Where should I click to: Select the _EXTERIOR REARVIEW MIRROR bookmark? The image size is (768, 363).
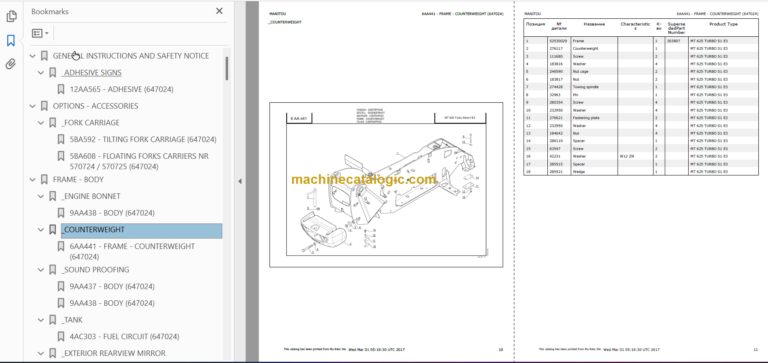[x=113, y=353]
